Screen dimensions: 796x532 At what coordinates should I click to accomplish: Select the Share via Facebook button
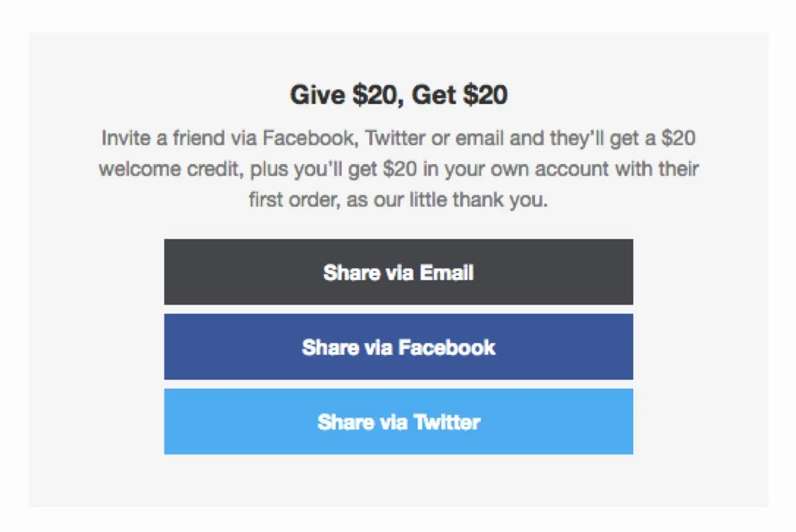399,347
